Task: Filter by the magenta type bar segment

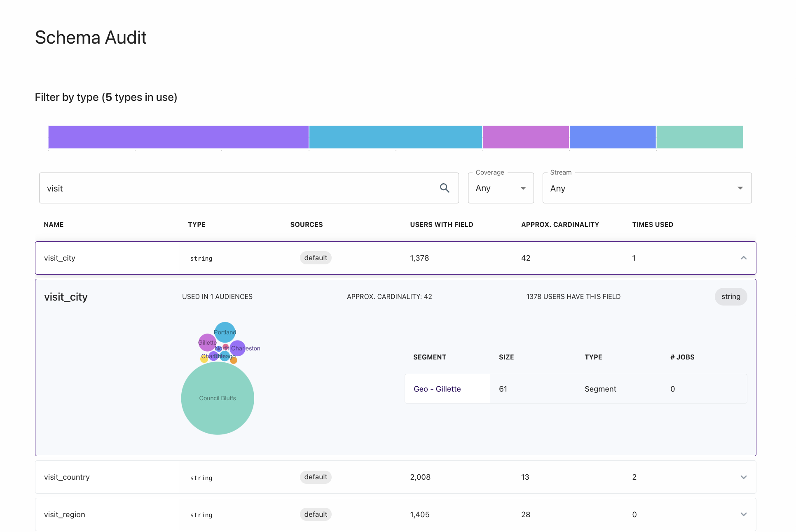Action: coord(526,137)
